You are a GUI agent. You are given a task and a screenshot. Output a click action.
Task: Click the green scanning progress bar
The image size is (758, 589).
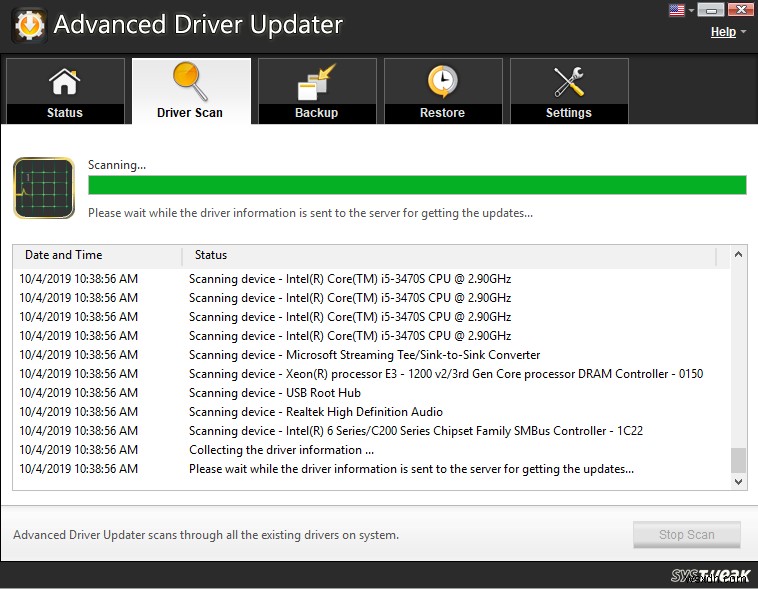(417, 185)
